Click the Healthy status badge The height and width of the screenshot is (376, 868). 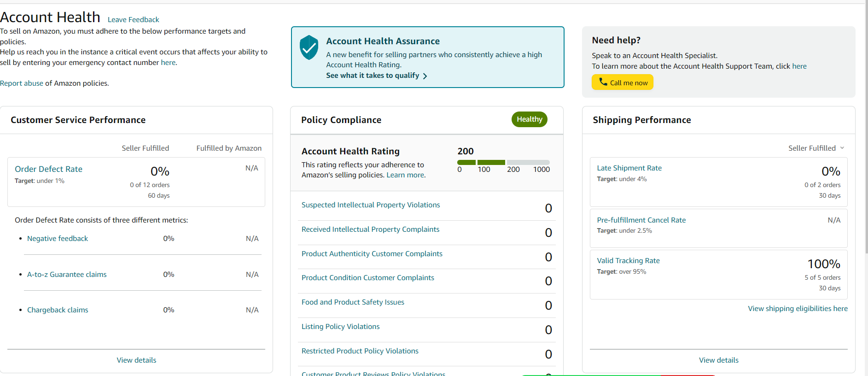[x=530, y=119]
